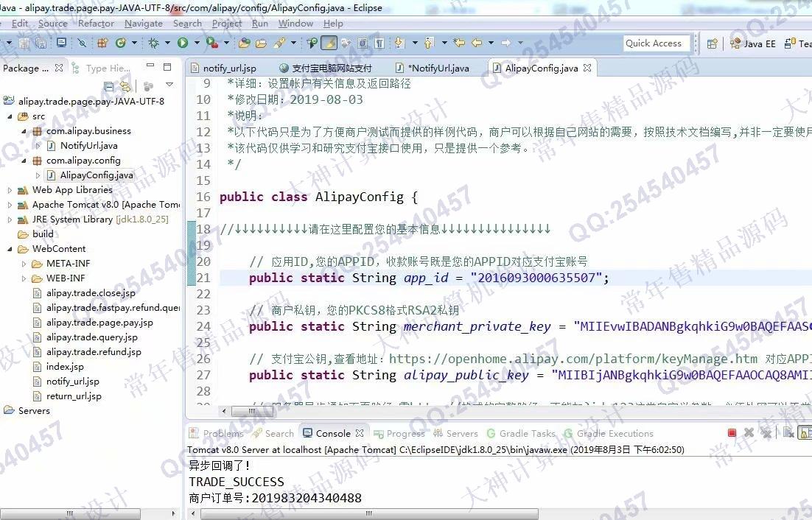Maximize the Package Explorer view
The width and height of the screenshot is (812, 520).
[167, 67]
